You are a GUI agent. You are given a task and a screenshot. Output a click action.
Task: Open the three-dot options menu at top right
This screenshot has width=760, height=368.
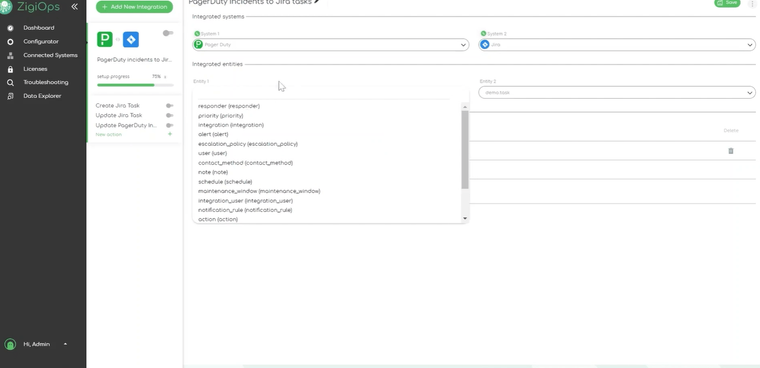point(753,3)
